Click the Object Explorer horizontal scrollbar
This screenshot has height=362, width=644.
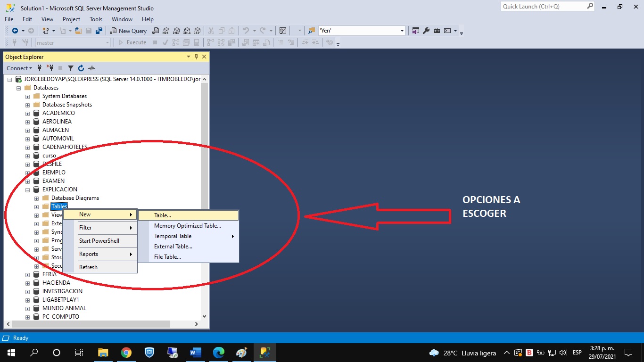coord(103,324)
